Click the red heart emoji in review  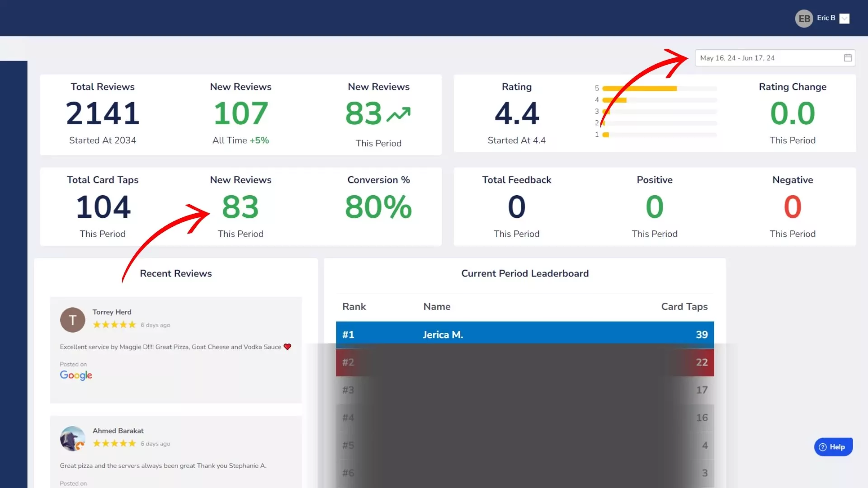pyautogui.click(x=288, y=347)
